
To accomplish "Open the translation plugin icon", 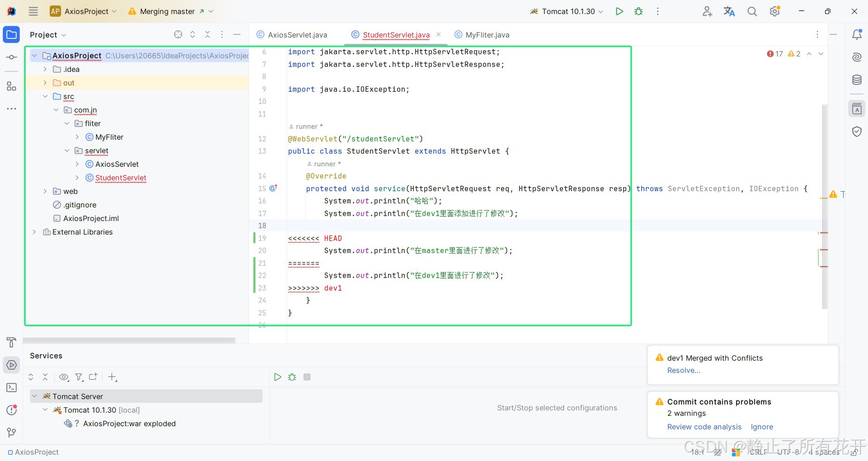I will pos(729,11).
